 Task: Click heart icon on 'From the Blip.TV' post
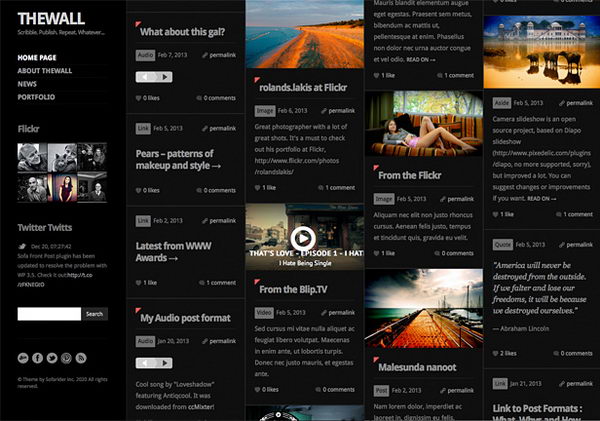click(258, 389)
